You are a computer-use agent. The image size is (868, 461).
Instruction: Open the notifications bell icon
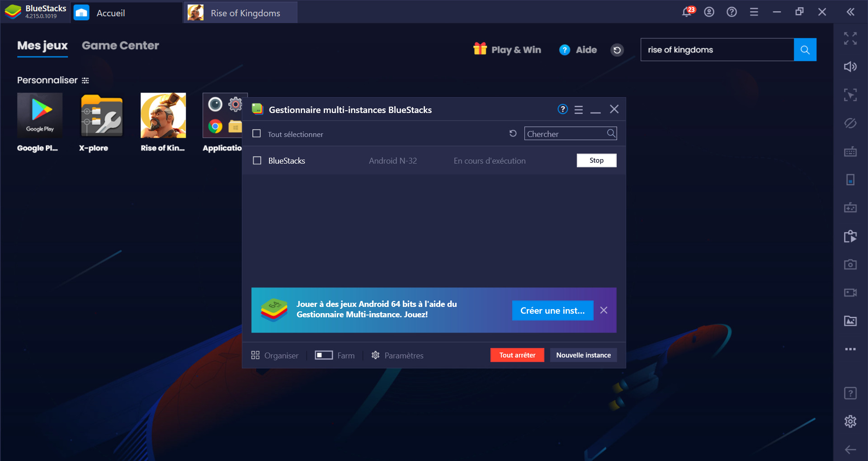[x=687, y=12]
